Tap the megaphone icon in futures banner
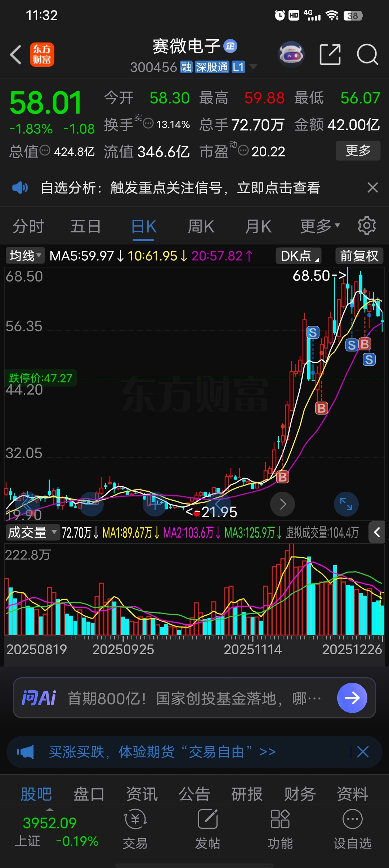The width and height of the screenshot is (389, 868). point(26,752)
